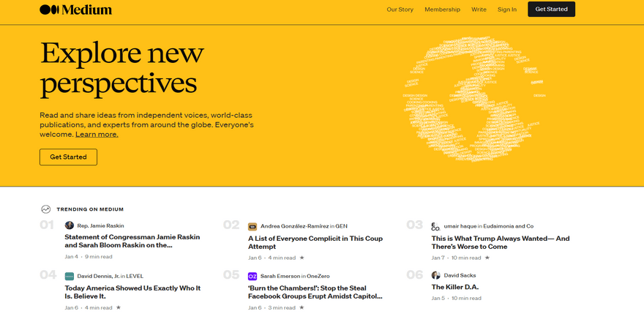This screenshot has width=644, height=322.
Task: Click the member star on the umair haque article
Action: (487, 258)
